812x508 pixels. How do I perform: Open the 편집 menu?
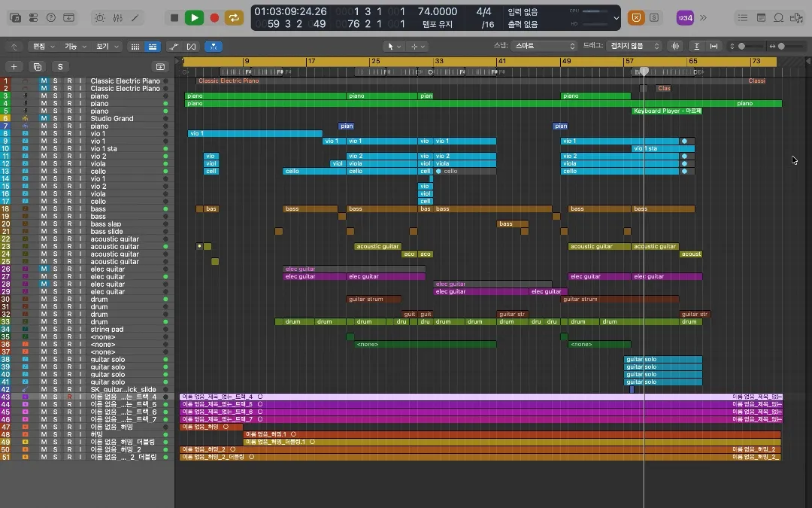(42, 47)
